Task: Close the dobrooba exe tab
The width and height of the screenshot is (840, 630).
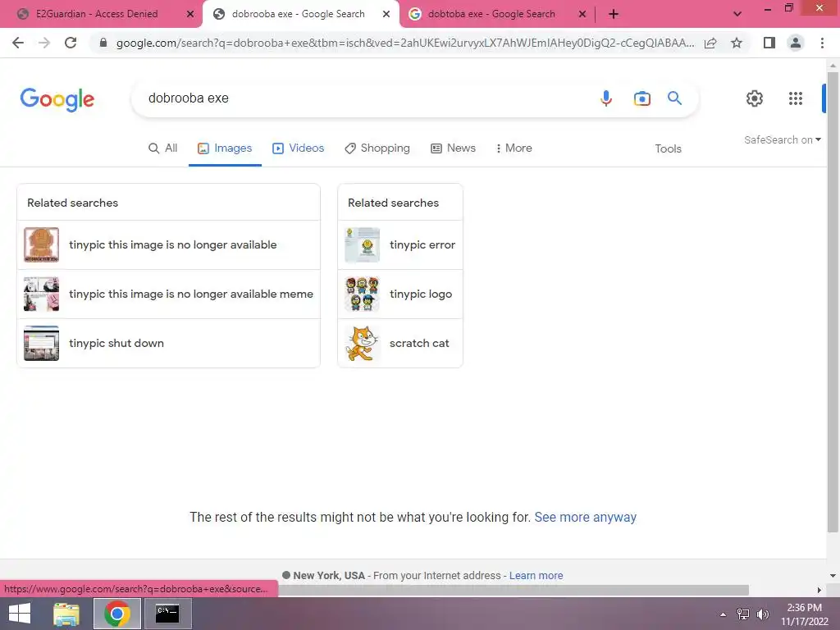Action: [x=386, y=14]
